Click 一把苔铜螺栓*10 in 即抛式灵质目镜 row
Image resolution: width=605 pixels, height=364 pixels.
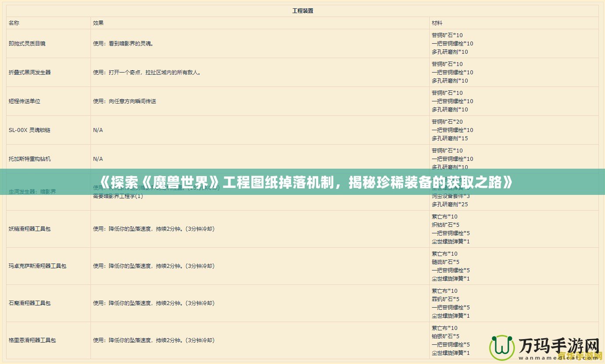tap(452, 44)
